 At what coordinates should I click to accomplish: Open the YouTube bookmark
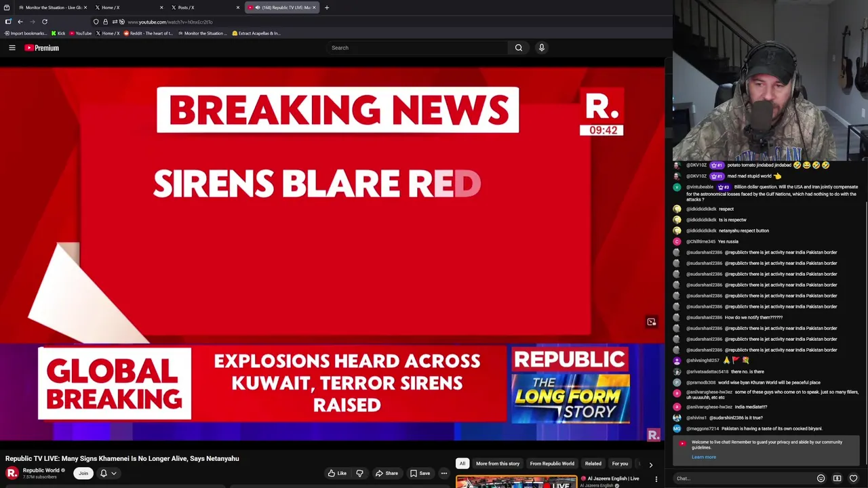(80, 33)
